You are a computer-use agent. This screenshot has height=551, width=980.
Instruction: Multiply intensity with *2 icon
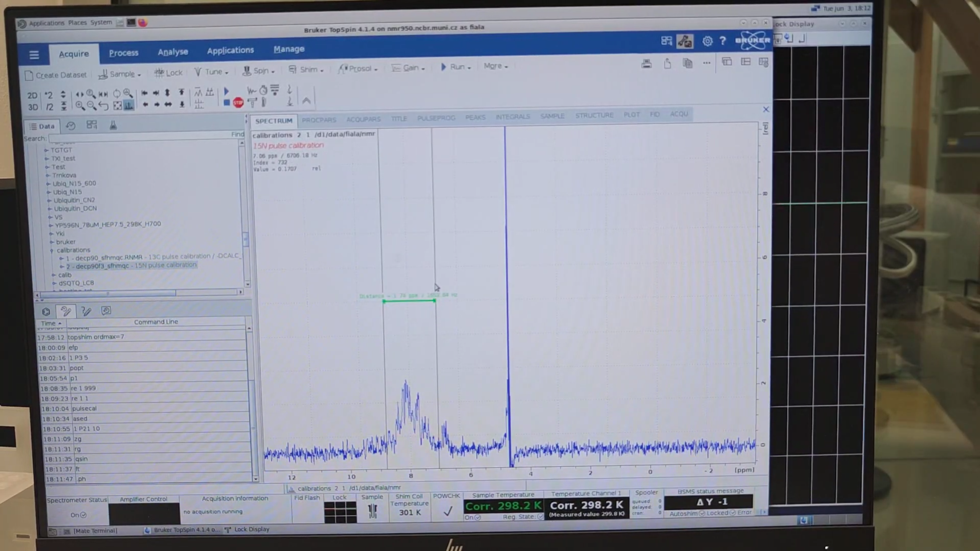49,95
